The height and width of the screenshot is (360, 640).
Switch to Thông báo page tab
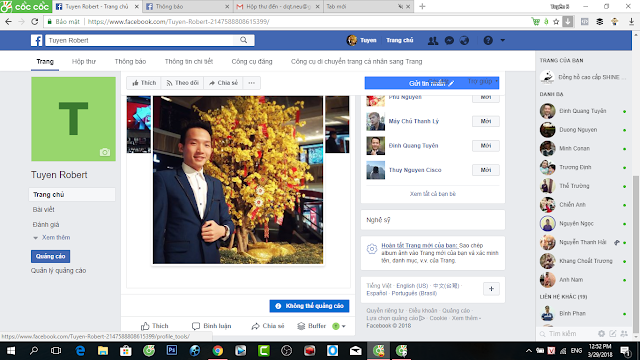[x=130, y=62]
